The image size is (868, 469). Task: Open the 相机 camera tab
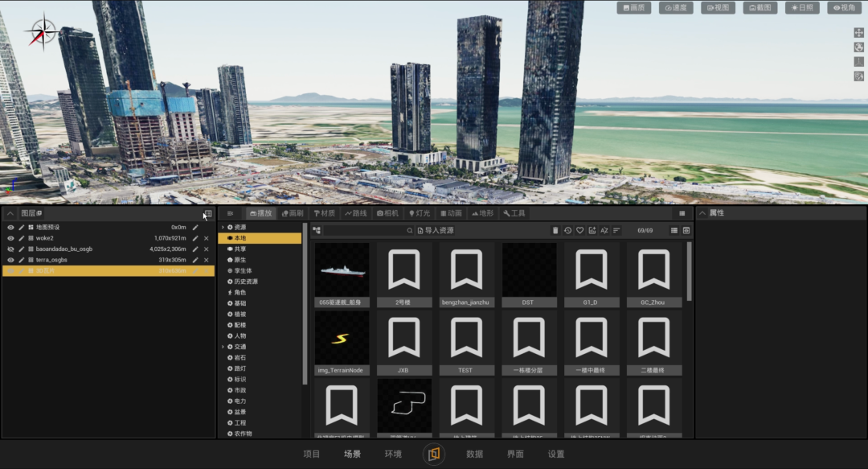(387, 213)
